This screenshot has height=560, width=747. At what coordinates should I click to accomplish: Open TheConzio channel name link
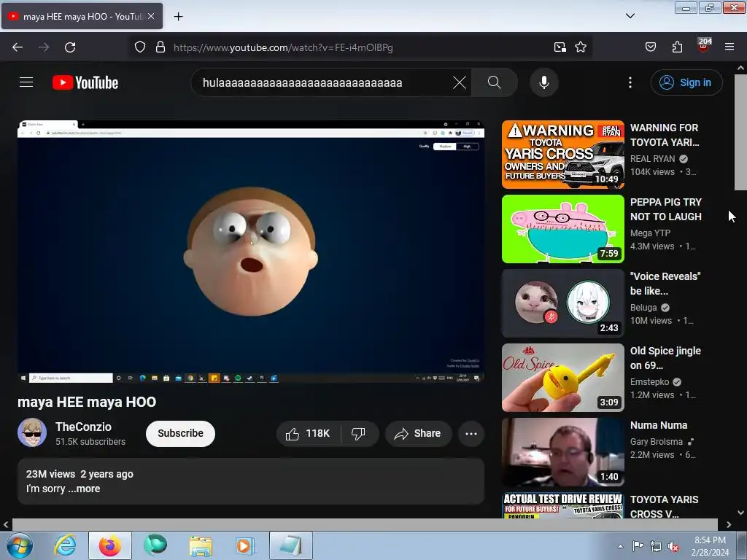83,427
